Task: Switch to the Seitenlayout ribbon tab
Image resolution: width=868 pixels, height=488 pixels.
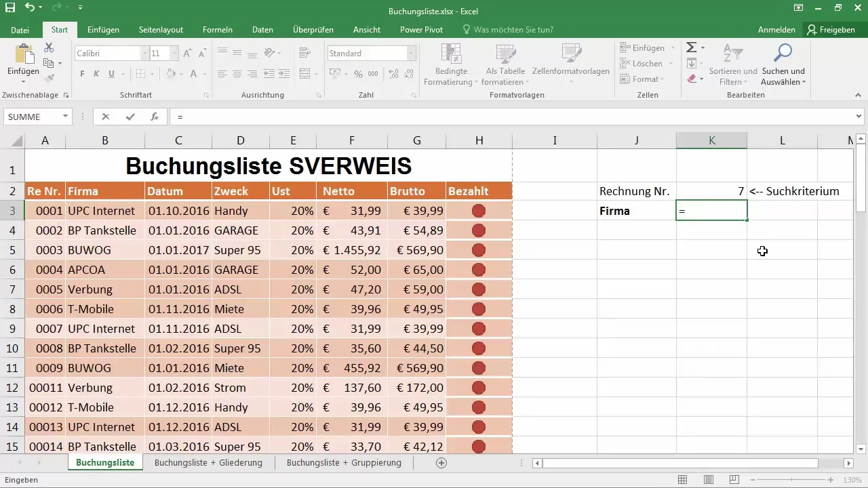Action: pos(161,30)
